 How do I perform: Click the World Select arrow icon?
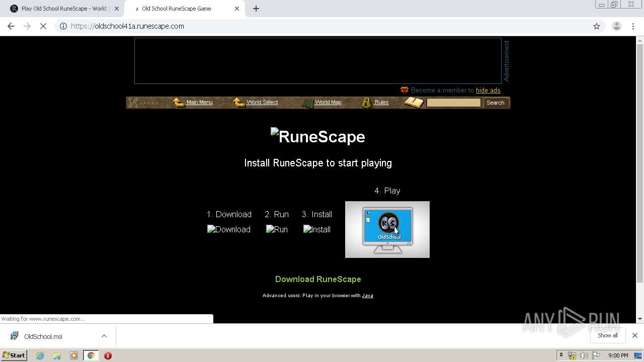(239, 103)
